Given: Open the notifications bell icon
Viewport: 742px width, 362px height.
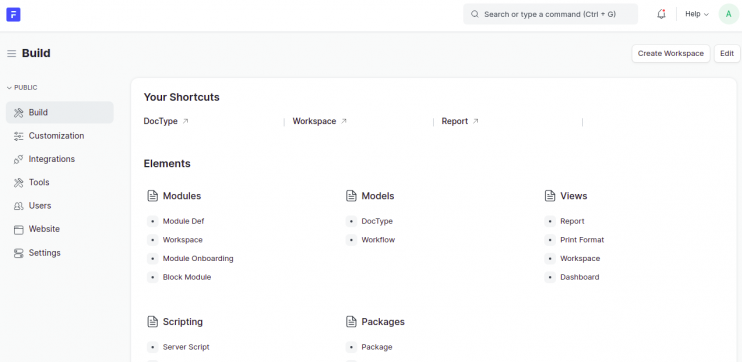Looking at the screenshot, I should pos(662,14).
